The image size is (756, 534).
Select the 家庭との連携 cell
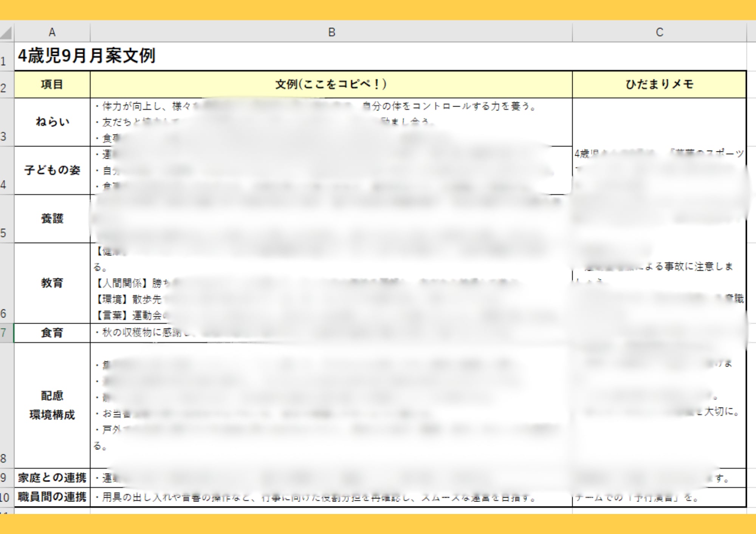[x=52, y=478]
